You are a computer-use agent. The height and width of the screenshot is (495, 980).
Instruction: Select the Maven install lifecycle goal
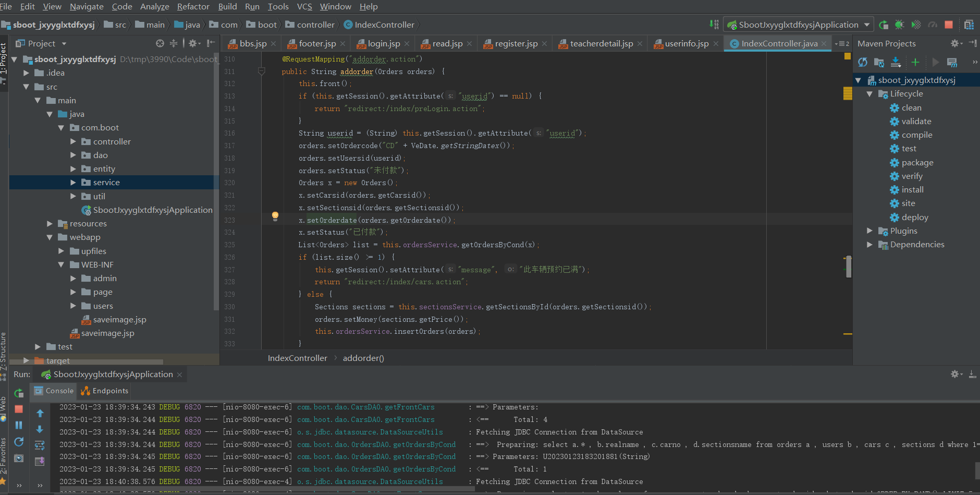tap(912, 189)
